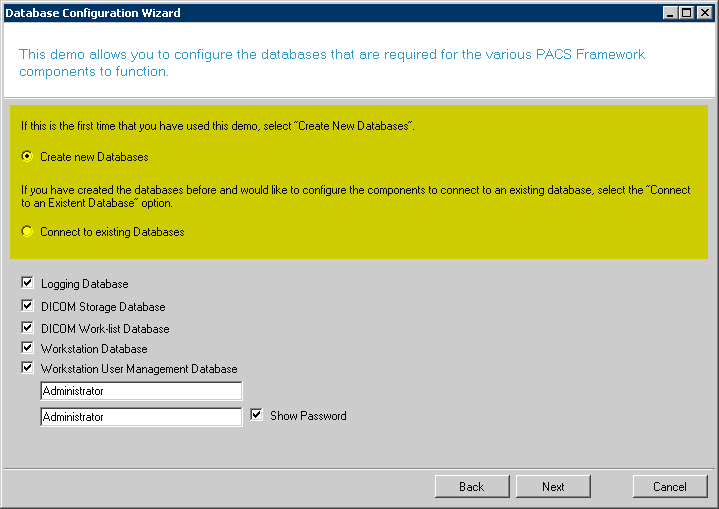Toggle the DICOM Storage Database checkbox

[x=27, y=306]
